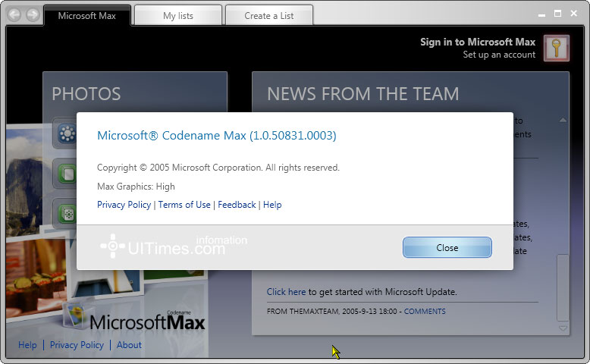Click the green square icon in Photos panel
This screenshot has width=590, height=364.
click(67, 174)
